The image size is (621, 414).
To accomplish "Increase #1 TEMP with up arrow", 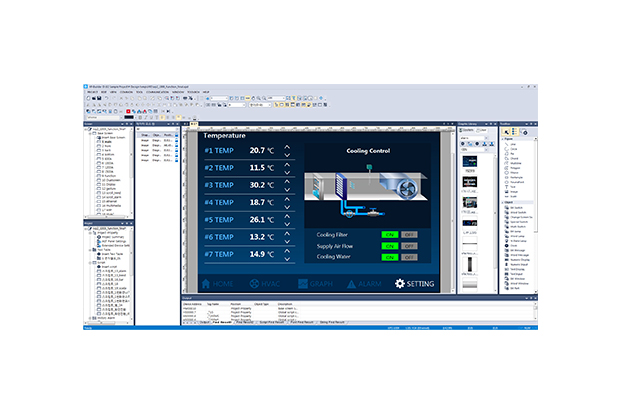I will tap(287, 147).
